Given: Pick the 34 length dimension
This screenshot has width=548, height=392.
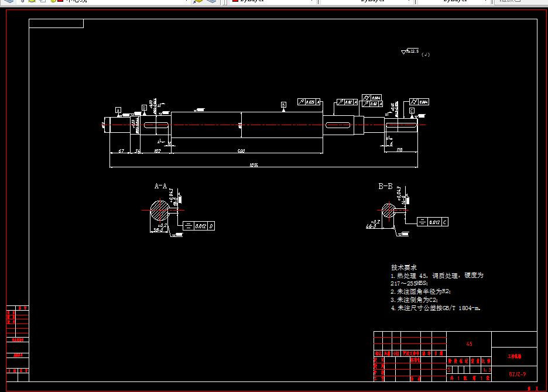Looking at the screenshot, I should pos(138,151).
